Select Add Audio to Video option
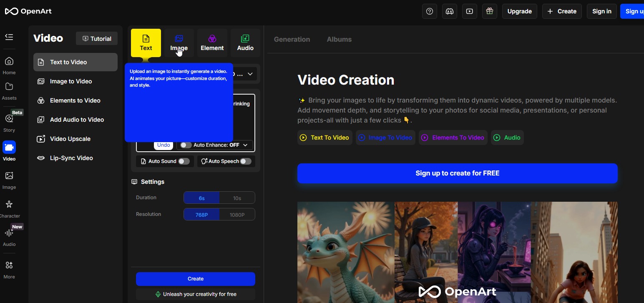Image resolution: width=644 pixels, height=303 pixels. point(75,120)
